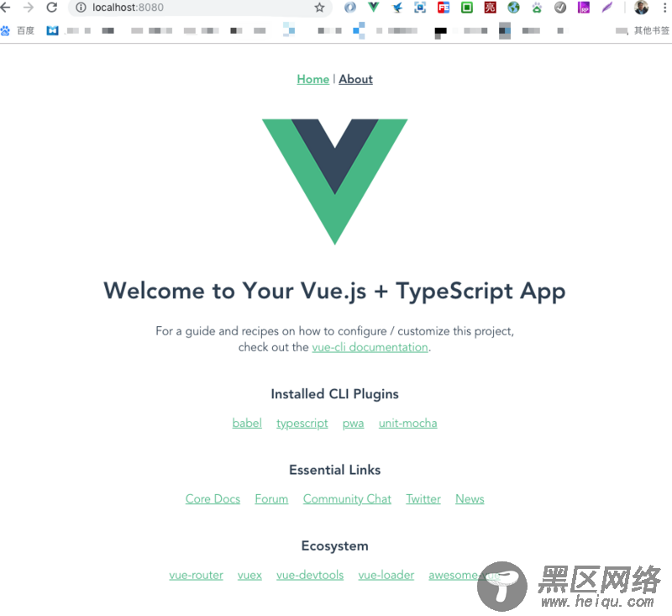Open the 百度 bookmark
The image size is (672, 616).
[18, 30]
